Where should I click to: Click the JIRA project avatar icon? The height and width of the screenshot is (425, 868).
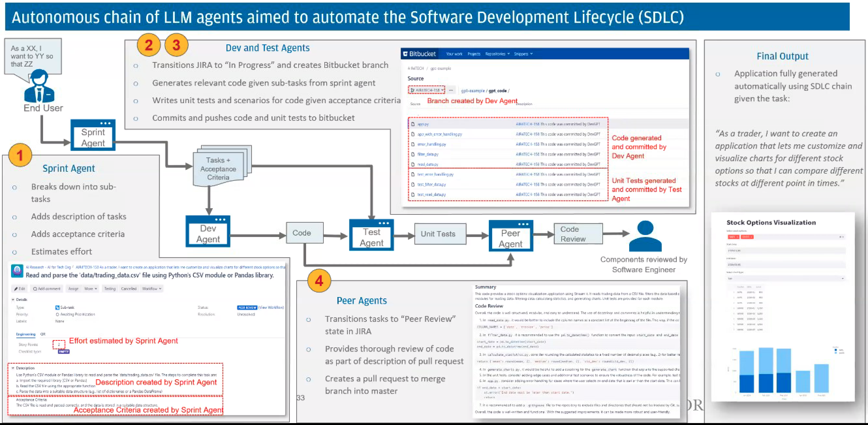[x=17, y=271]
